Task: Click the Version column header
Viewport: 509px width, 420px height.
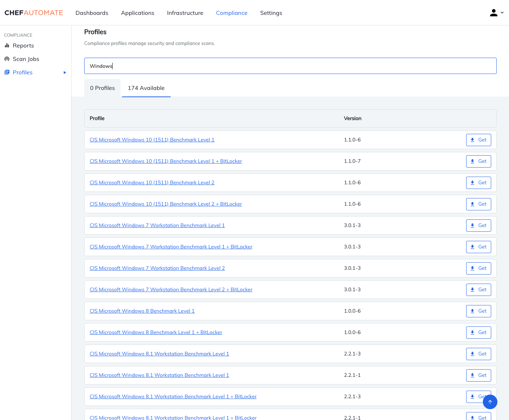Action: coord(353,119)
